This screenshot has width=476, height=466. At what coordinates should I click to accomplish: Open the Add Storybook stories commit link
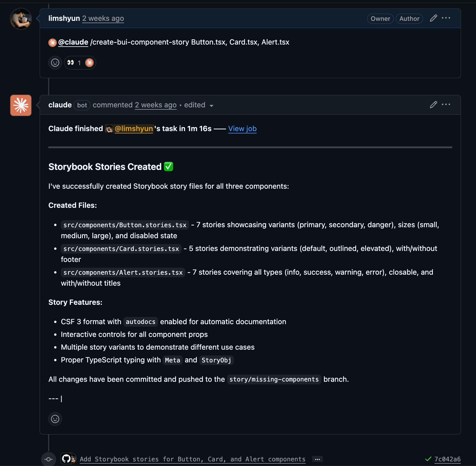click(193, 459)
